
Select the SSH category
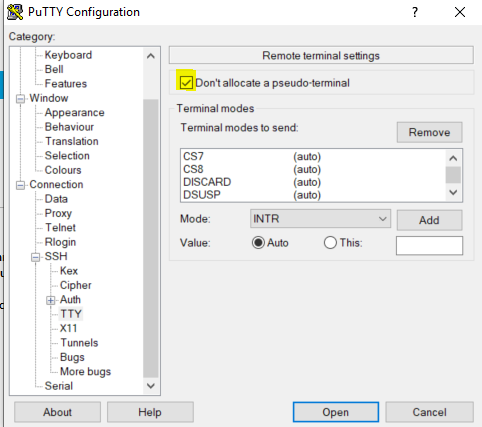[56, 256]
